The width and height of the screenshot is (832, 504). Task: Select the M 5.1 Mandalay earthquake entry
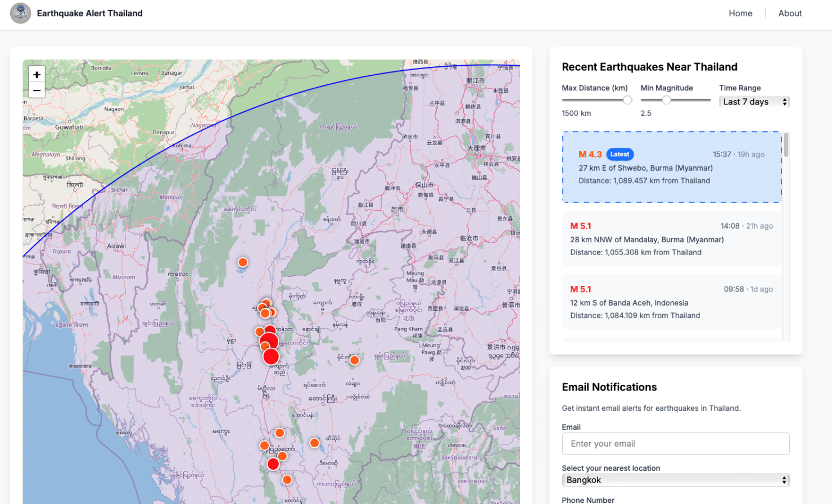click(x=671, y=239)
